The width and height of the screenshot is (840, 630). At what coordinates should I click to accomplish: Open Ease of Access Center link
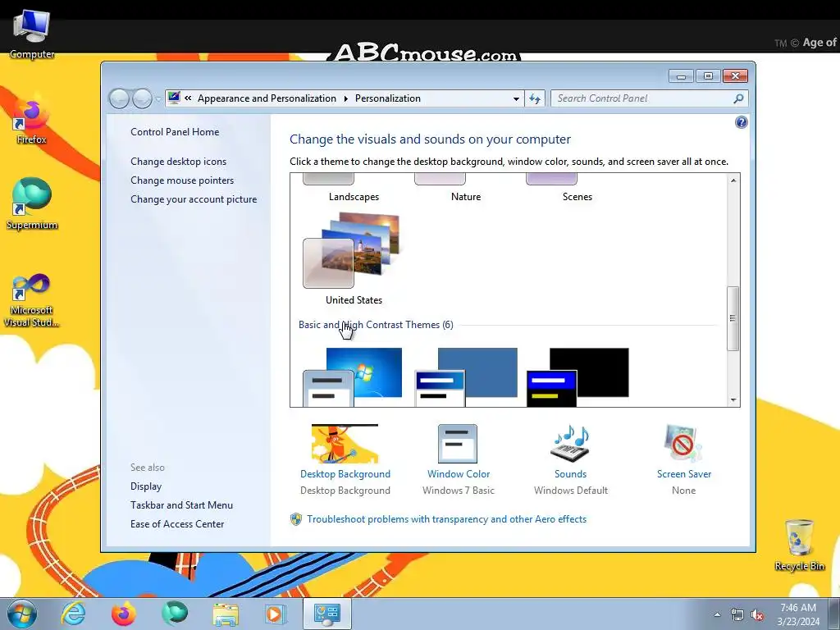coord(177,524)
